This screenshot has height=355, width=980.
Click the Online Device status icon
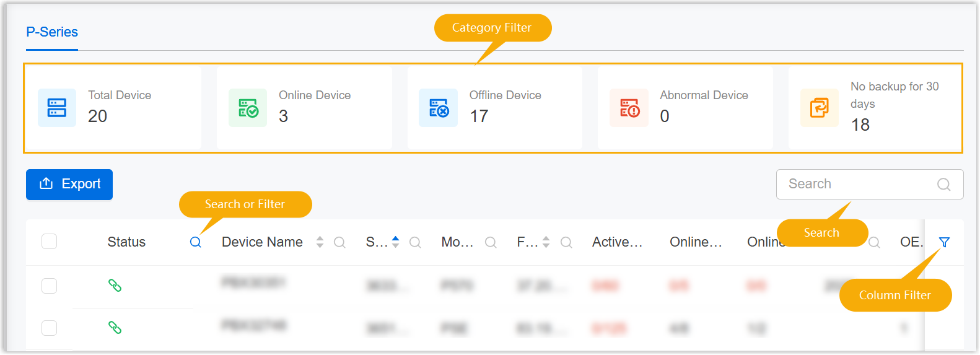click(x=248, y=108)
